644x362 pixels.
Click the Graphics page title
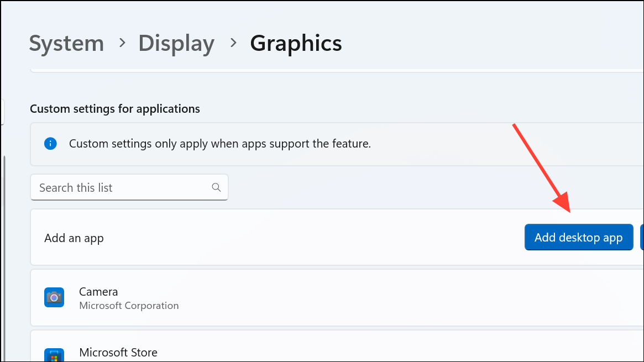[x=296, y=44]
